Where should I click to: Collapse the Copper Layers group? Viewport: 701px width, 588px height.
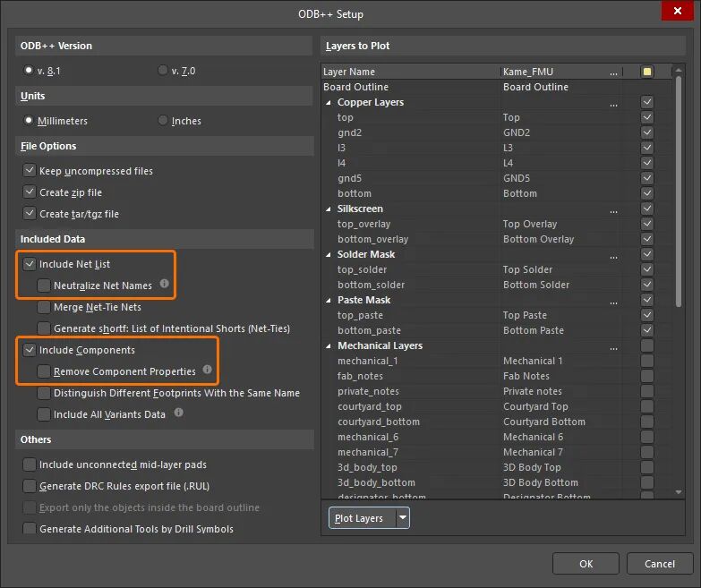tap(329, 103)
